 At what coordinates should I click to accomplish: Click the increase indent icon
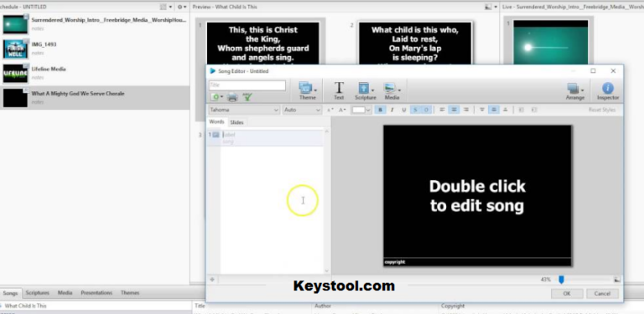534,110
